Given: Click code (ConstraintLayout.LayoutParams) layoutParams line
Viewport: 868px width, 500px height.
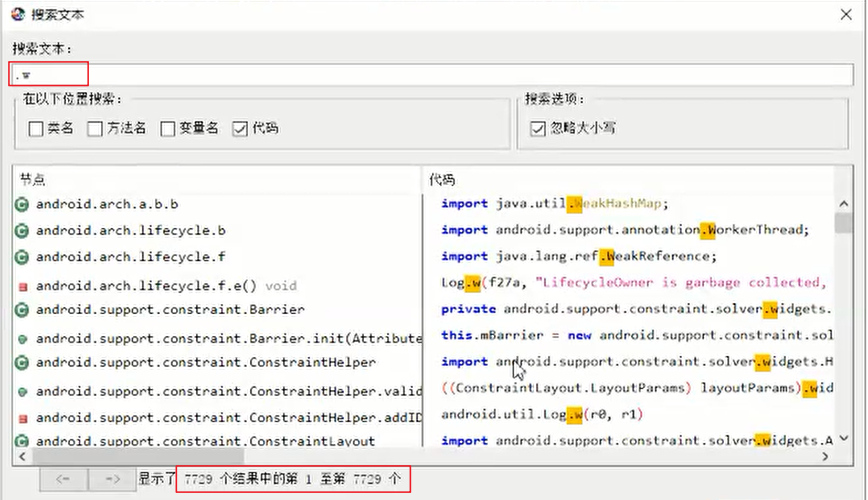Looking at the screenshot, I should 637,388.
